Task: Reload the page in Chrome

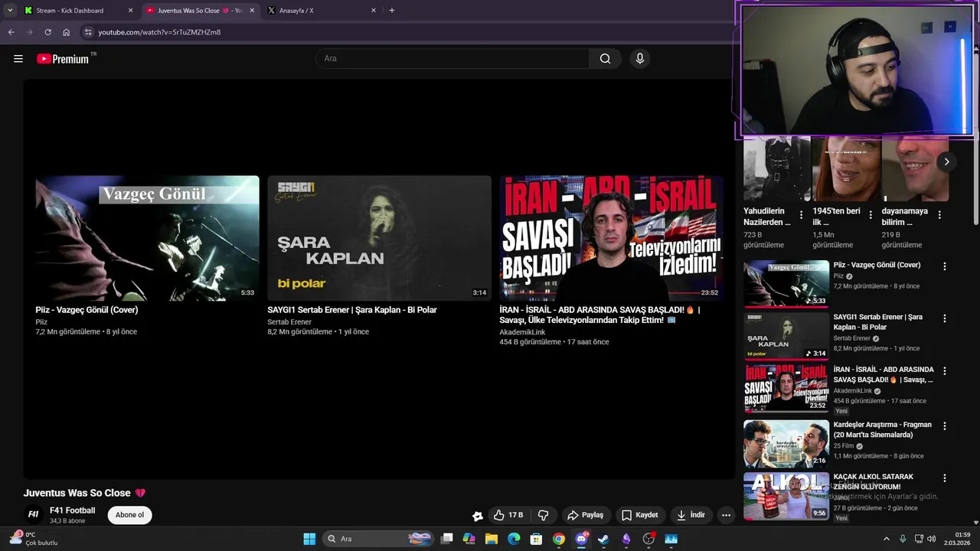Action: click(x=47, y=32)
